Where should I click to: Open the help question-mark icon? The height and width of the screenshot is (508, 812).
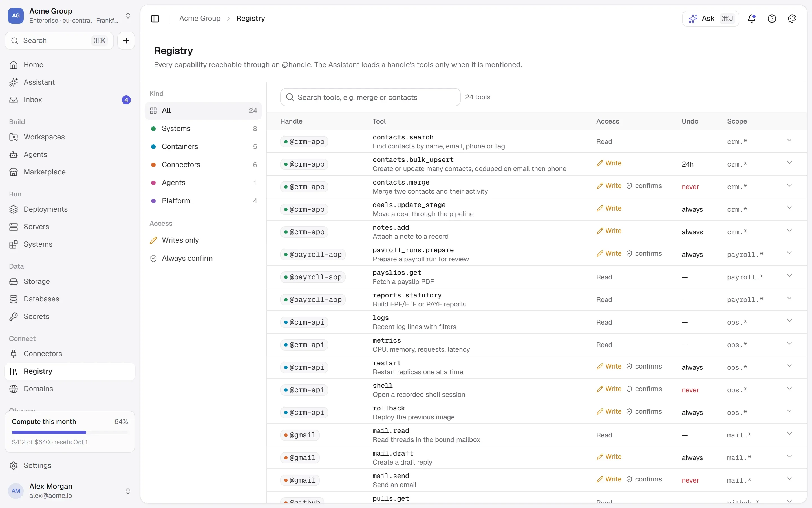pos(772,18)
